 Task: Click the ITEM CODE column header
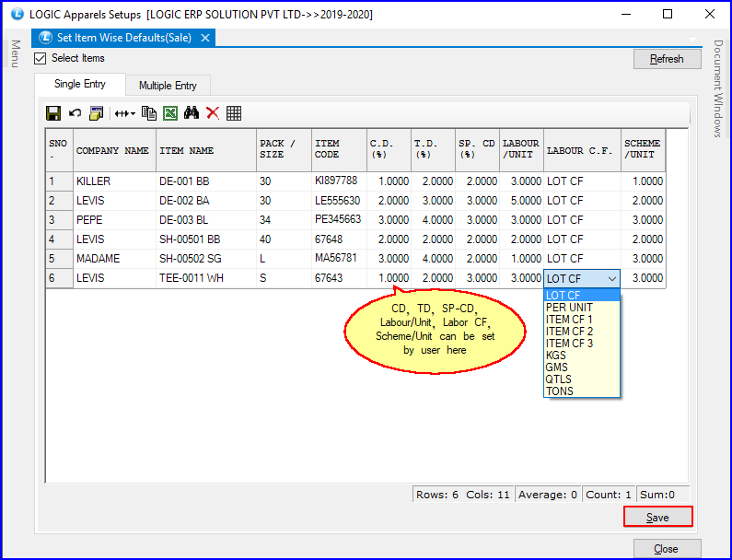339,149
